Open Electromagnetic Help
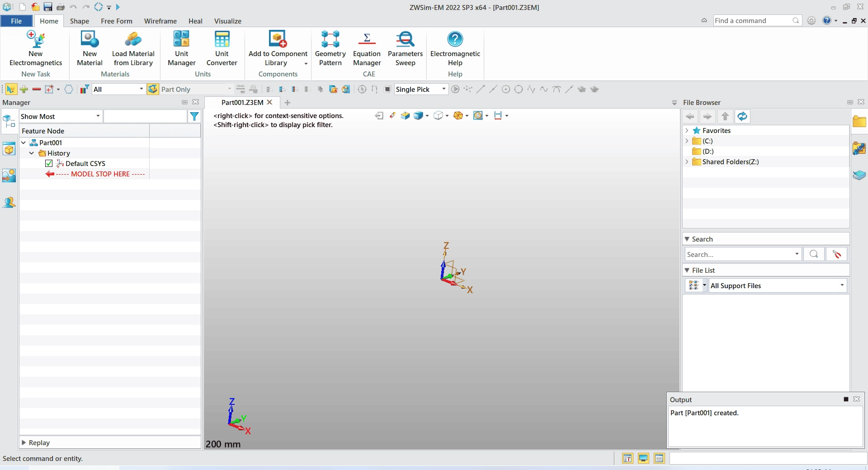This screenshot has width=868, height=470. point(455,48)
